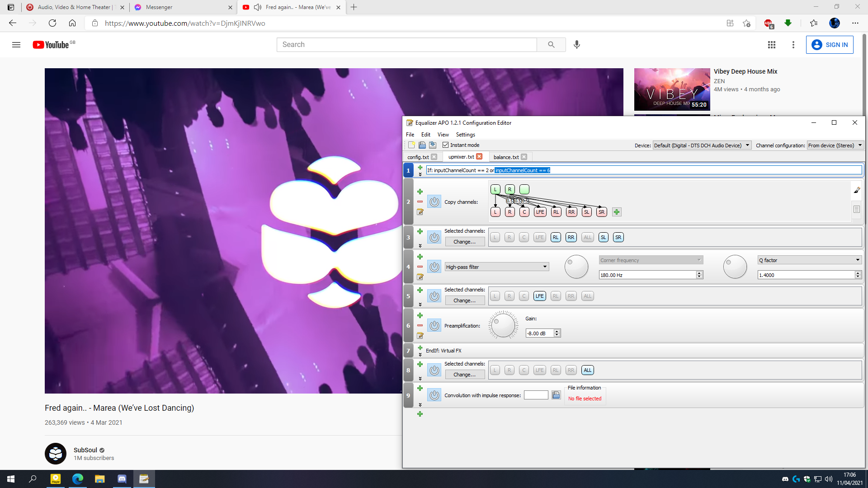Toggle power for the High-pass filter
The image size is (868, 488).
click(434, 267)
